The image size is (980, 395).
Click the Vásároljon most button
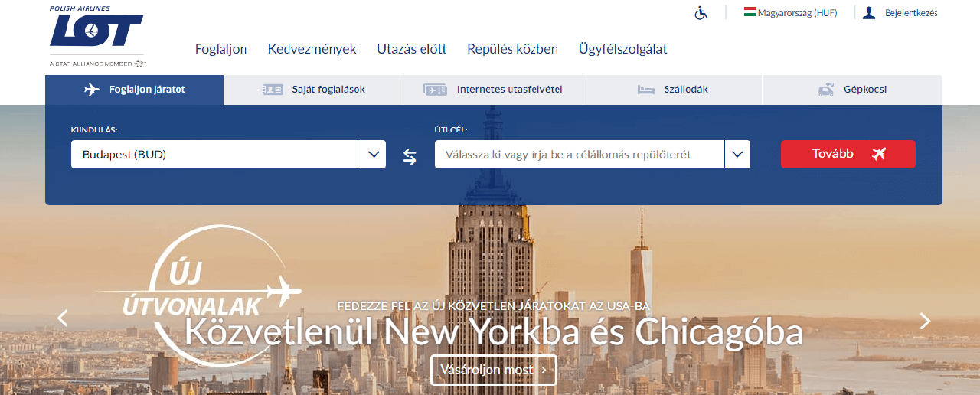(x=493, y=370)
